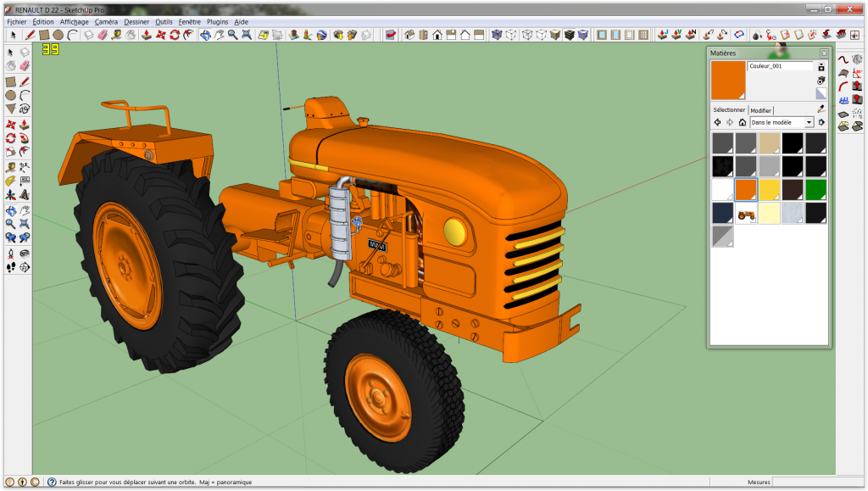Enable Shaded display style
The image size is (868, 491).
555,35
